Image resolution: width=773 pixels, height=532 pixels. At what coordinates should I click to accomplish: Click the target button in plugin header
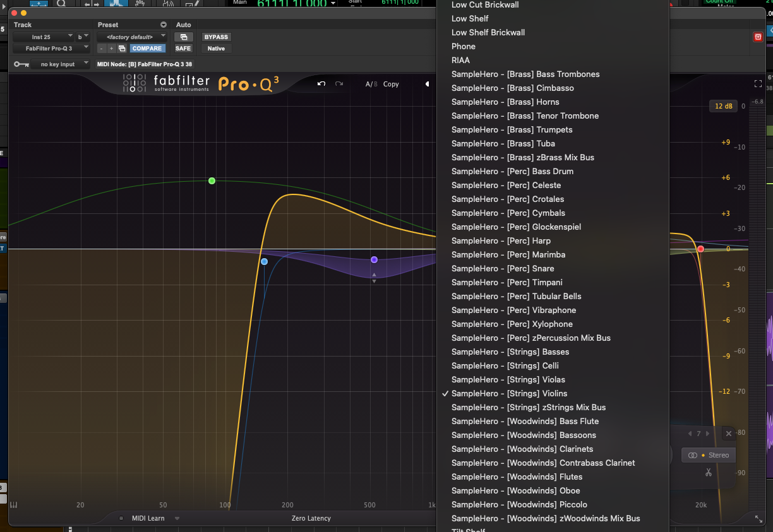(758, 37)
